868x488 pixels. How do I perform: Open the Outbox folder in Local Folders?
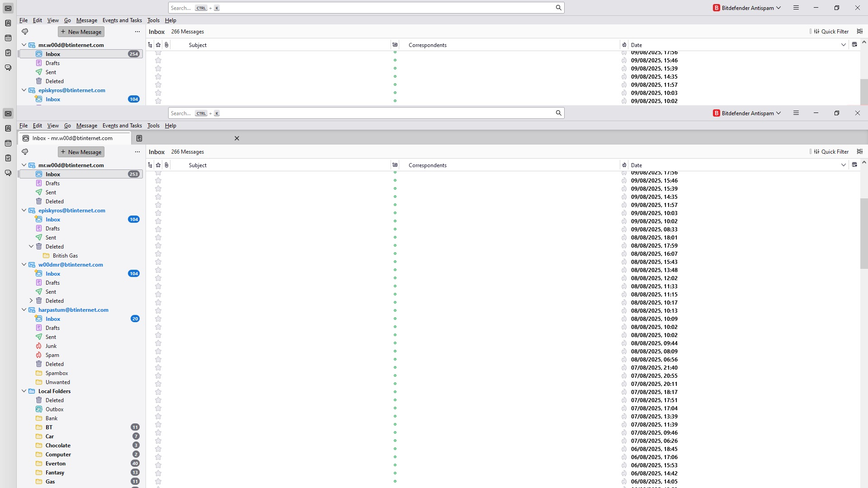click(54, 409)
